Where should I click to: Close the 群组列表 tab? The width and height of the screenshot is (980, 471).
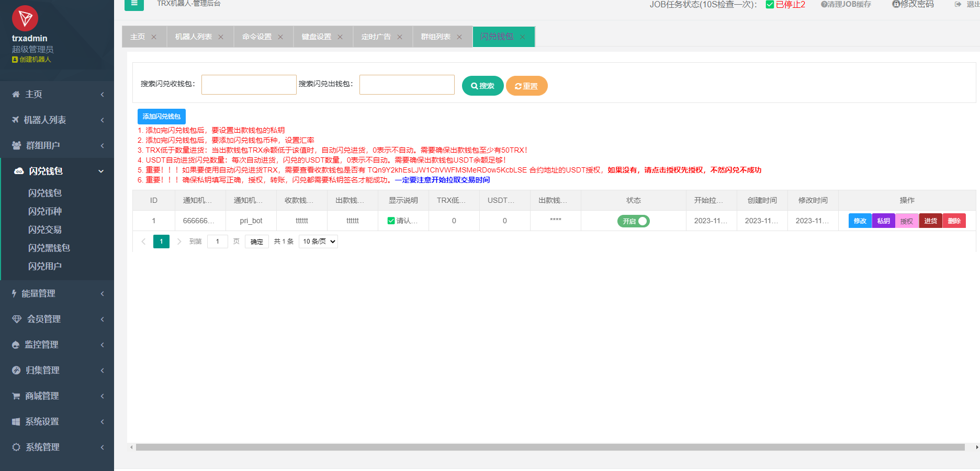(x=459, y=37)
